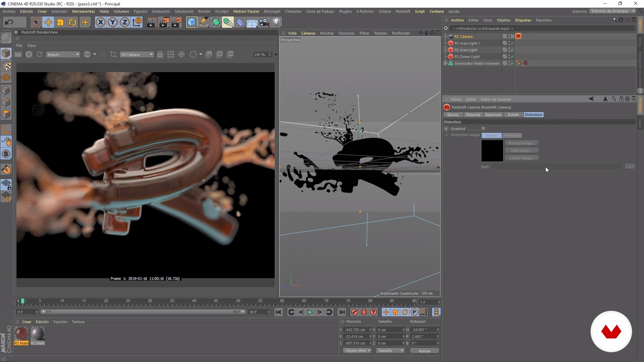
Task: Toggle RS Area Light.1 enable checkmark
Action: [x=513, y=43]
